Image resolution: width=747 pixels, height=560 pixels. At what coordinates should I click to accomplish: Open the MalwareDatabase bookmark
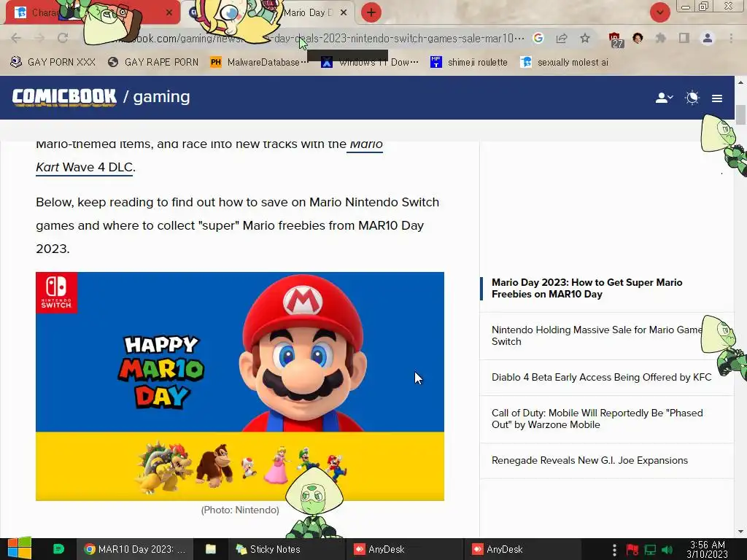tap(259, 62)
